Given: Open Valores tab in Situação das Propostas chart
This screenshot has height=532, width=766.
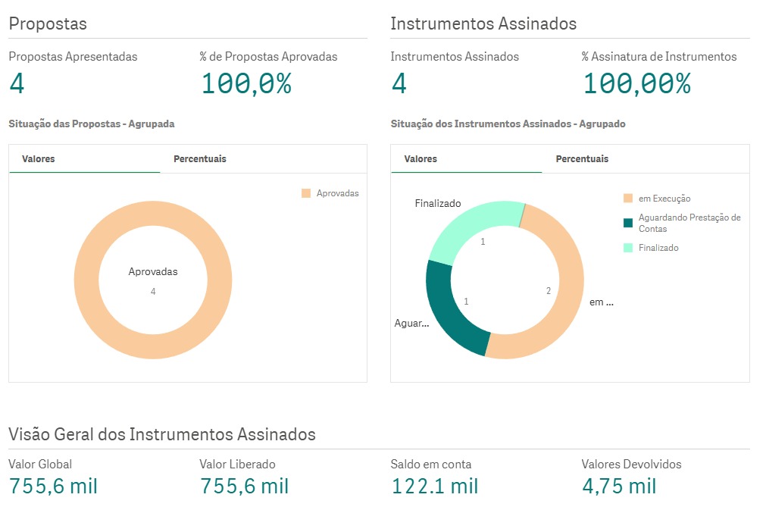Looking at the screenshot, I should (39, 159).
